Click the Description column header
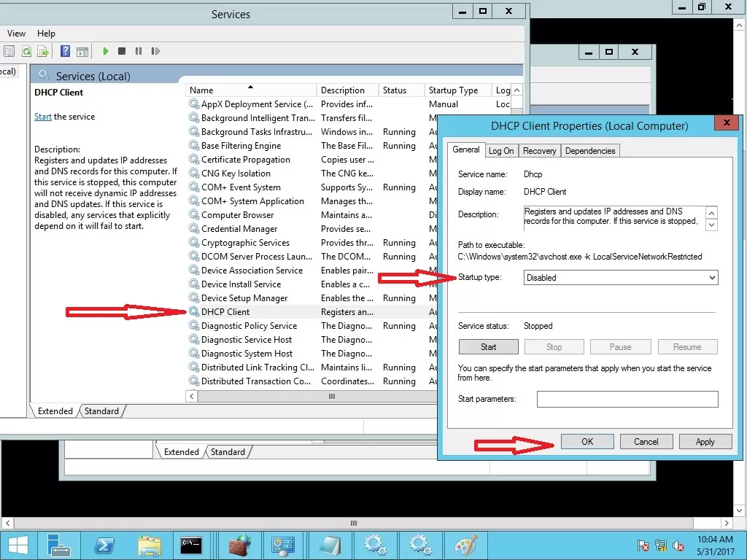The height and width of the screenshot is (560, 747). (x=347, y=90)
